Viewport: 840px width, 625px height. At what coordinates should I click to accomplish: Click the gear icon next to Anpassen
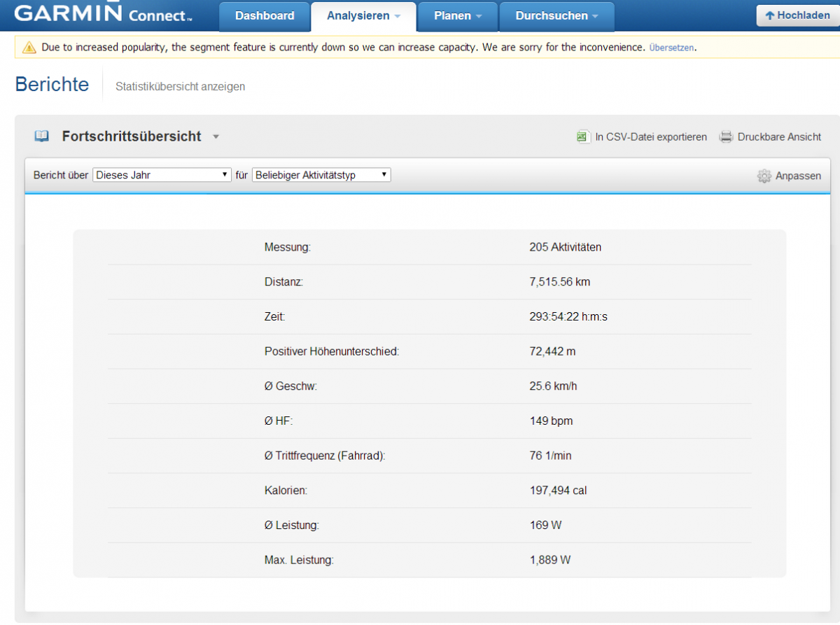[x=764, y=176]
